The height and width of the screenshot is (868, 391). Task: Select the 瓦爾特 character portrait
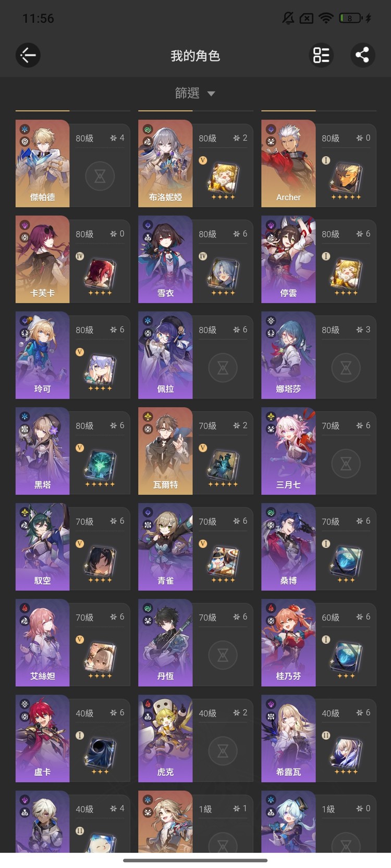click(165, 451)
